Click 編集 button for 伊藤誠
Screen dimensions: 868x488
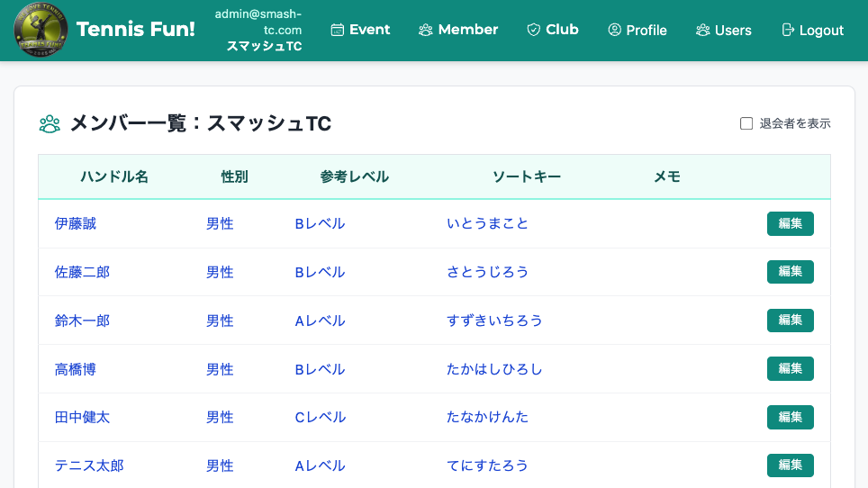pyautogui.click(x=790, y=223)
